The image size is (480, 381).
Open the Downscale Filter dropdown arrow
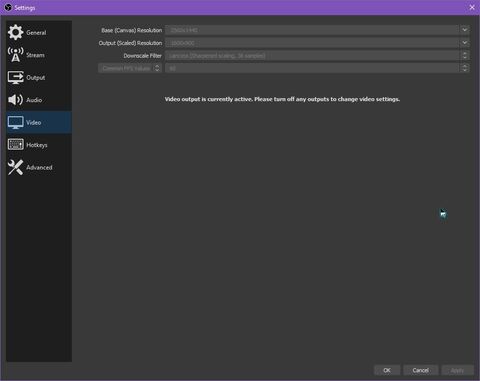[465, 55]
